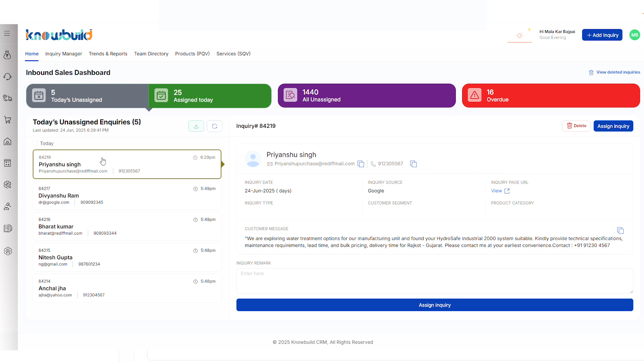Open Trends & Reports tab
644x362 pixels.
pos(108,54)
